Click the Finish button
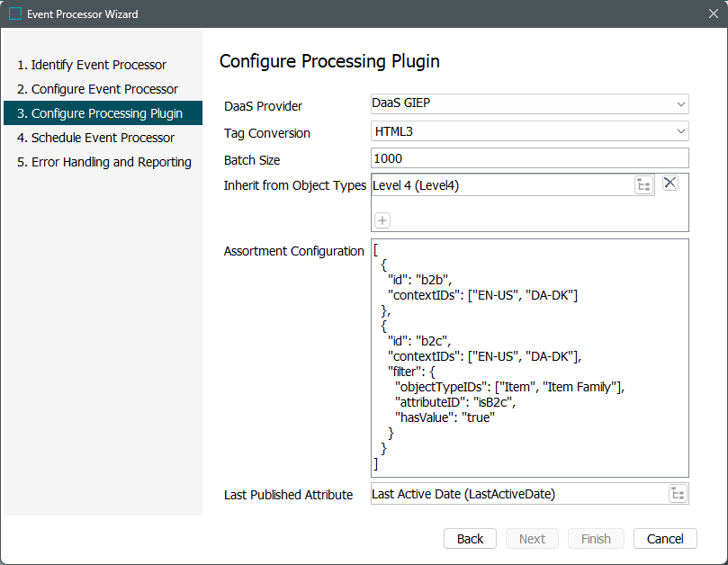This screenshot has width=728, height=565. tap(596, 539)
